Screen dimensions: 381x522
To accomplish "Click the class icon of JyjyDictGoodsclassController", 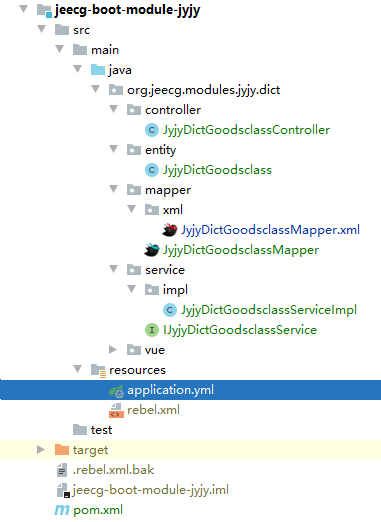I will [x=152, y=130].
